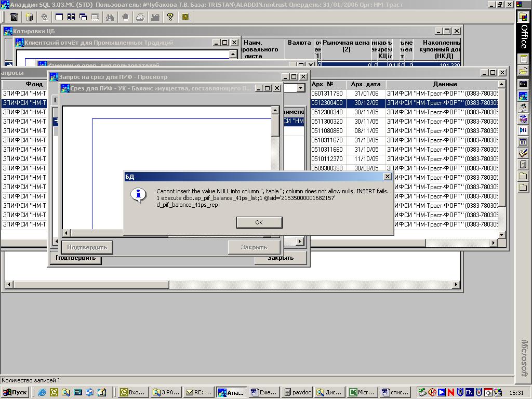Screen dimensions: 532x399
Task: Switch to the 'Micr...' Excel taskbar button
Action: point(362,393)
